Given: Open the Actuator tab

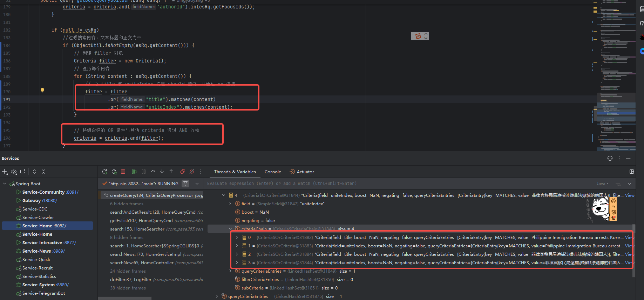Looking at the screenshot, I should click(x=302, y=172).
